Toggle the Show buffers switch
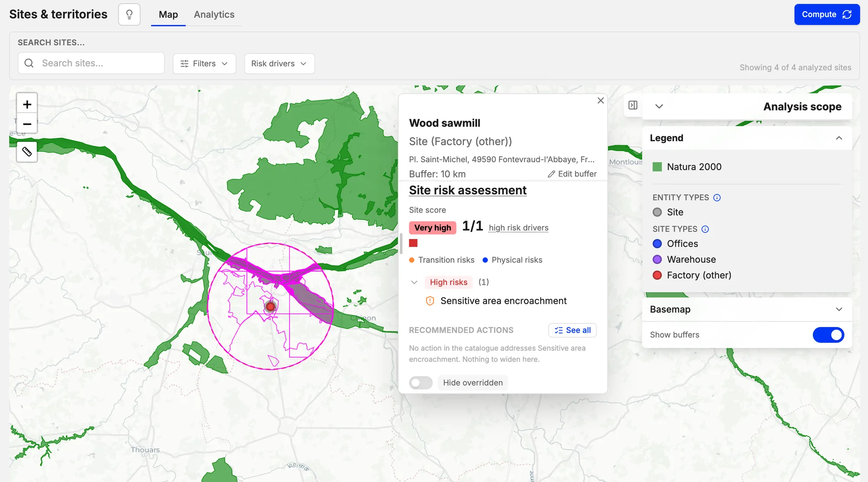This screenshot has width=868, height=482. 828,335
